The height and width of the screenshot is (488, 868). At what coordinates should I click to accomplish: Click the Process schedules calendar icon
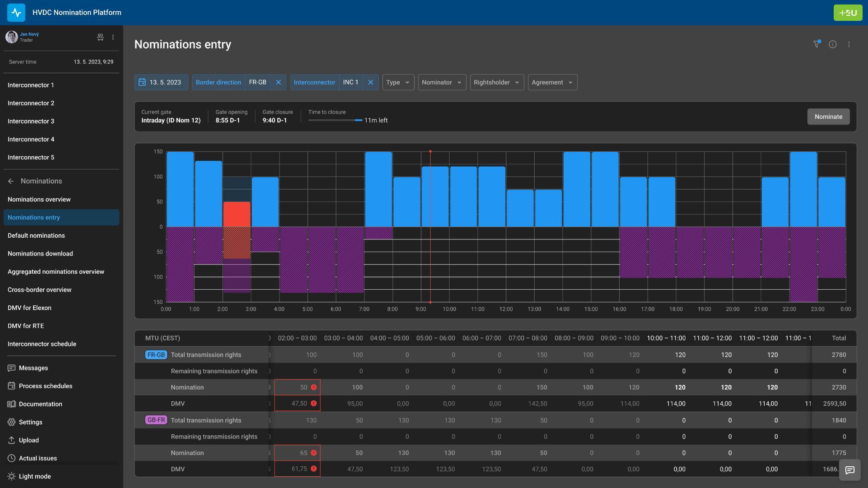pos(12,386)
